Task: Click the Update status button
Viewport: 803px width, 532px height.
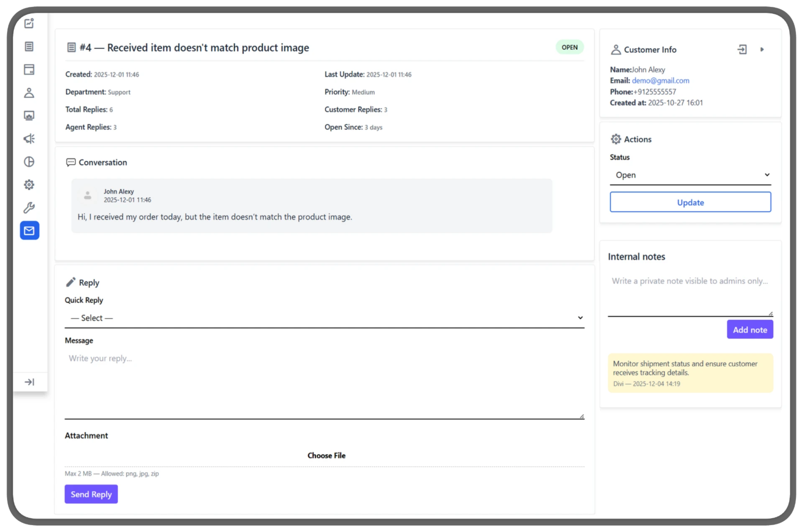Action: pyautogui.click(x=690, y=202)
